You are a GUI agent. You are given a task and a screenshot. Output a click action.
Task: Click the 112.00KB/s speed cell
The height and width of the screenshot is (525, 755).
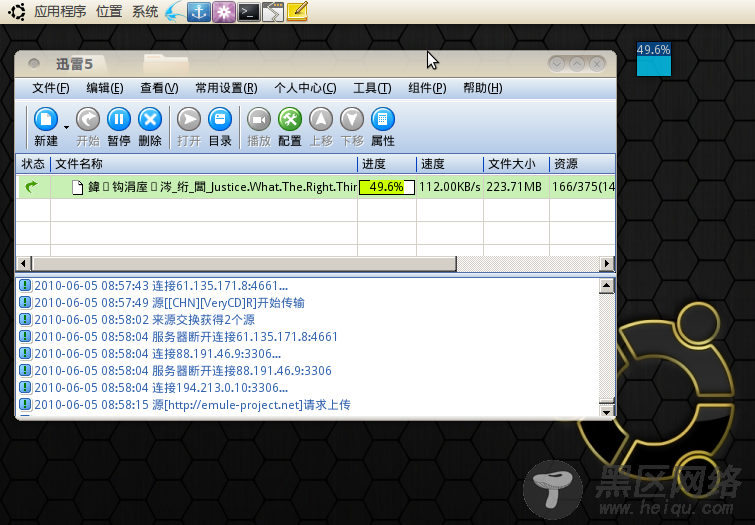[x=450, y=187]
